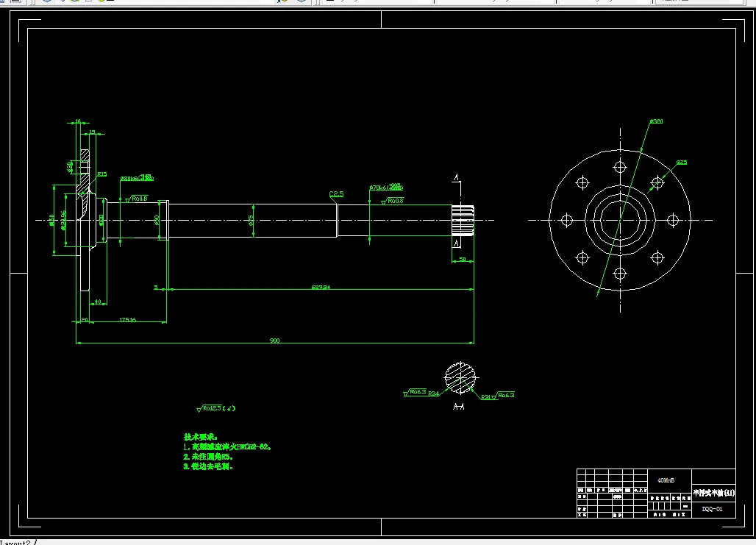
Task: Select the 900 overall length dimension
Action: coord(274,341)
